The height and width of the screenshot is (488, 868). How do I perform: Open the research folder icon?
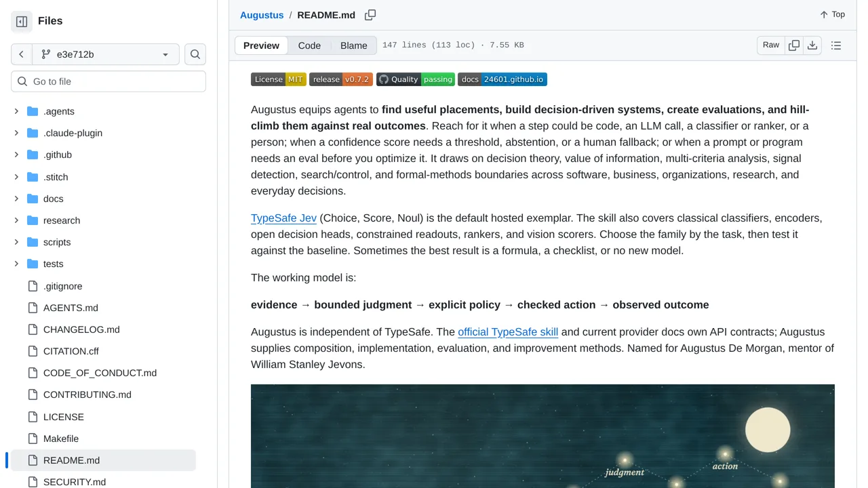coord(33,220)
